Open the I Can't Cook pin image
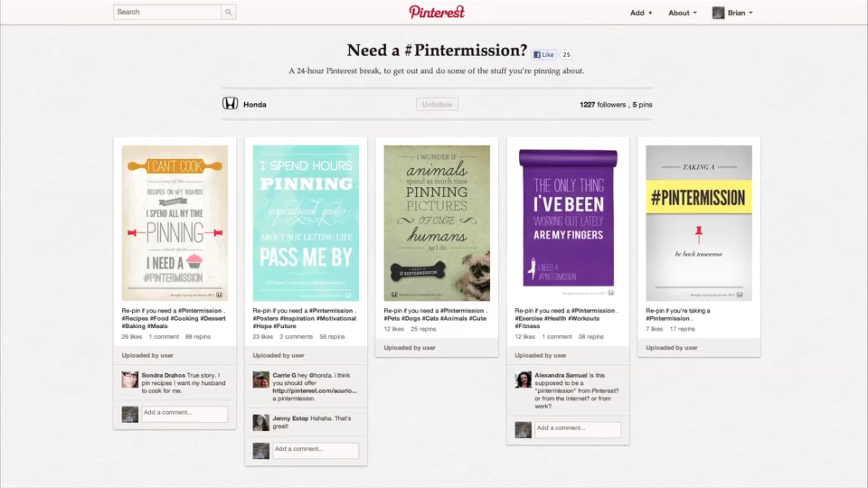Screen dimensions: 868x488 click(175, 223)
